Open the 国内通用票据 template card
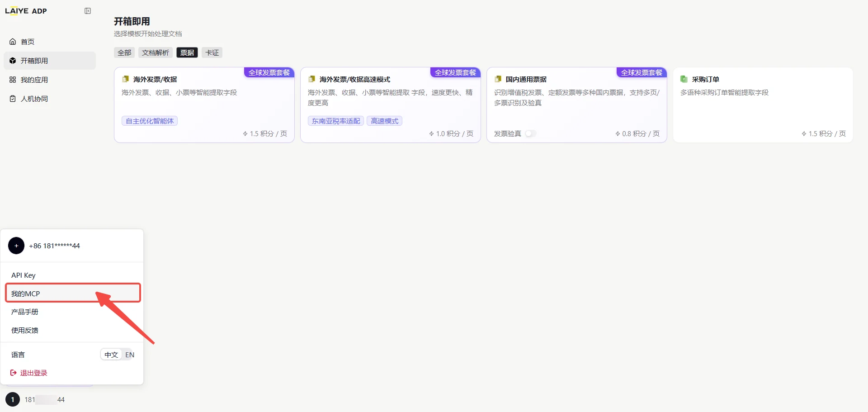This screenshot has width=868, height=412. point(577,105)
